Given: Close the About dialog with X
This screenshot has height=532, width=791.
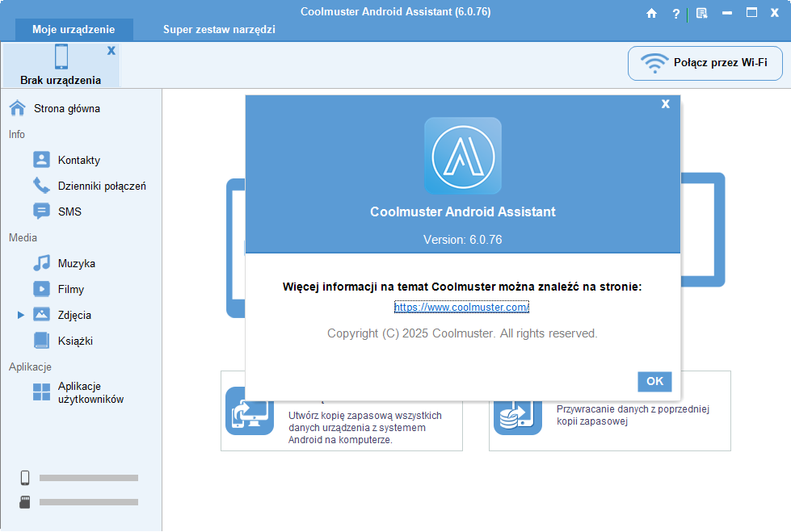Looking at the screenshot, I should [666, 104].
